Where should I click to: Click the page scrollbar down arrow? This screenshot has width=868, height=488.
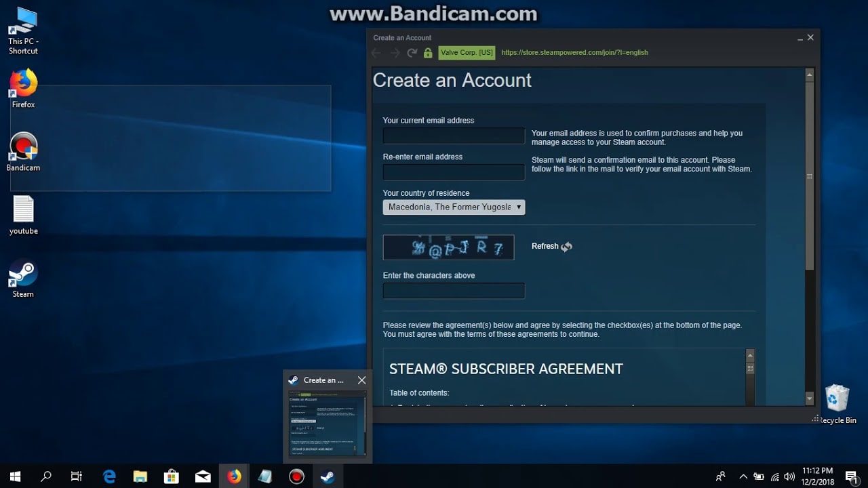(x=809, y=399)
